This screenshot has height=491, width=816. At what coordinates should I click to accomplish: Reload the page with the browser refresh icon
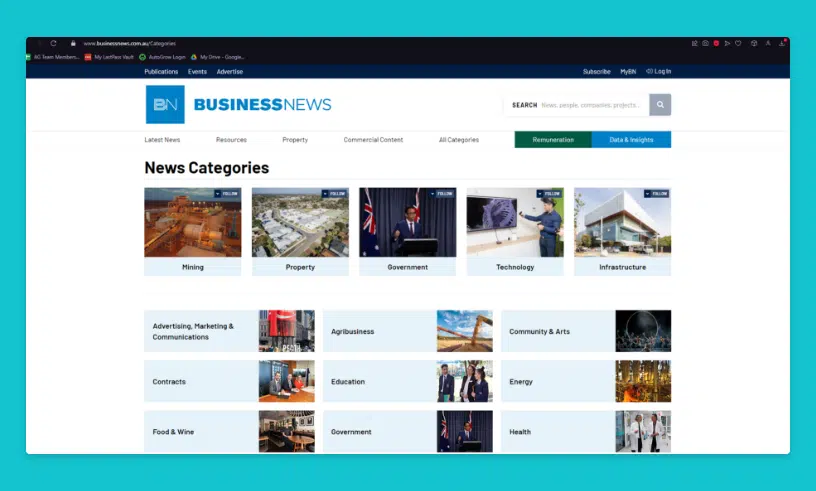[x=53, y=43]
